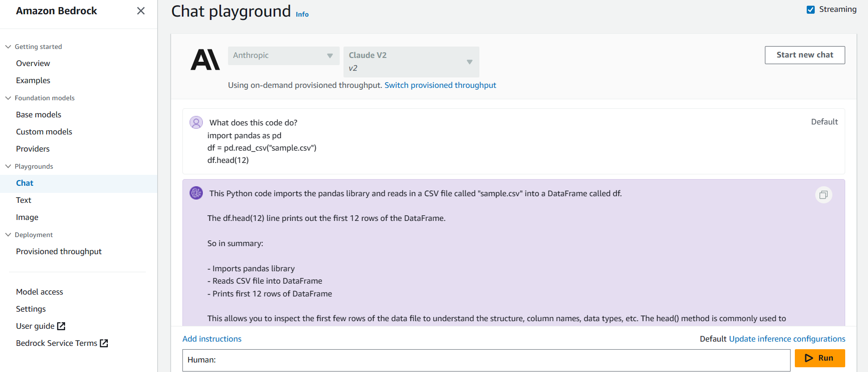Open the Claude V2 model dropdown
The height and width of the screenshot is (372, 868).
point(411,62)
